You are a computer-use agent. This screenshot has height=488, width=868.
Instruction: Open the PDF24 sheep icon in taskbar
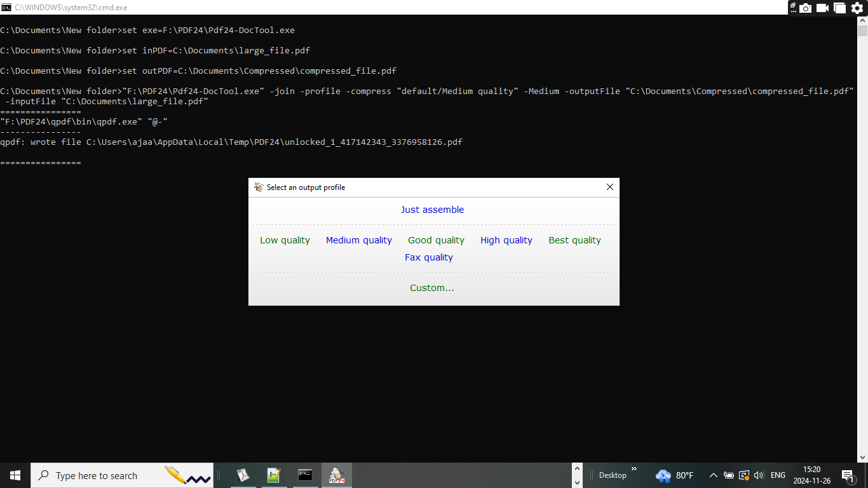point(337,475)
